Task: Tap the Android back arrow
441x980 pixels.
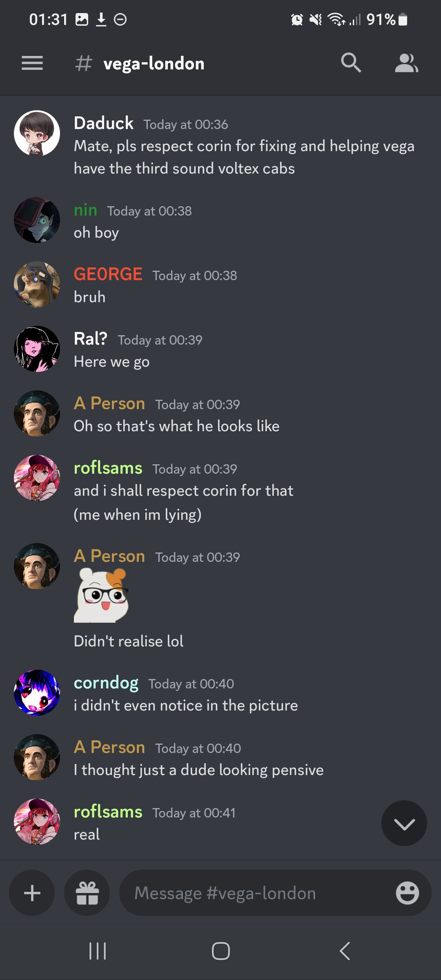Action: pyautogui.click(x=345, y=951)
